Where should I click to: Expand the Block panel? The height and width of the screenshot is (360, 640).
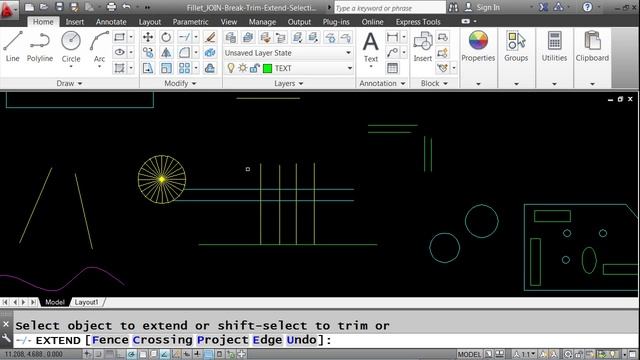(x=434, y=83)
